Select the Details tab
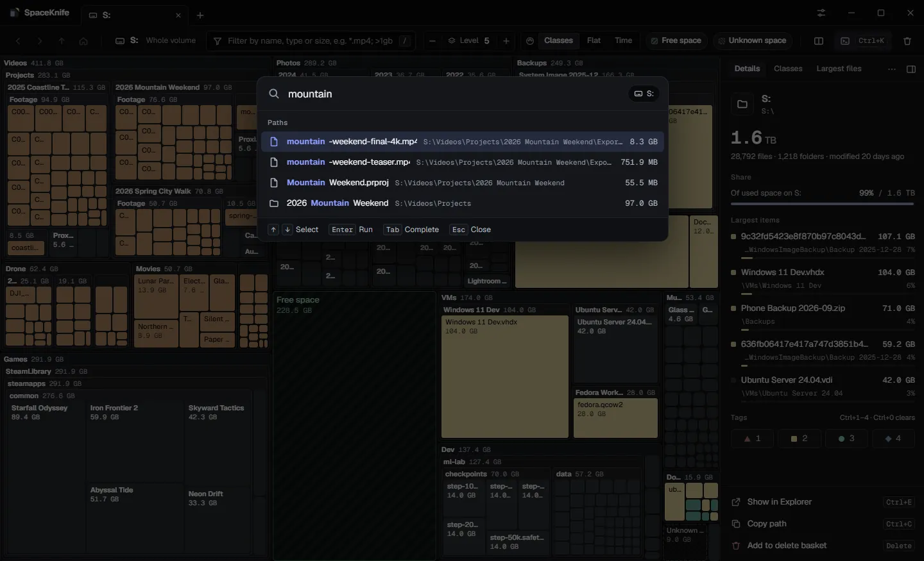This screenshot has height=561, width=924. [747, 69]
